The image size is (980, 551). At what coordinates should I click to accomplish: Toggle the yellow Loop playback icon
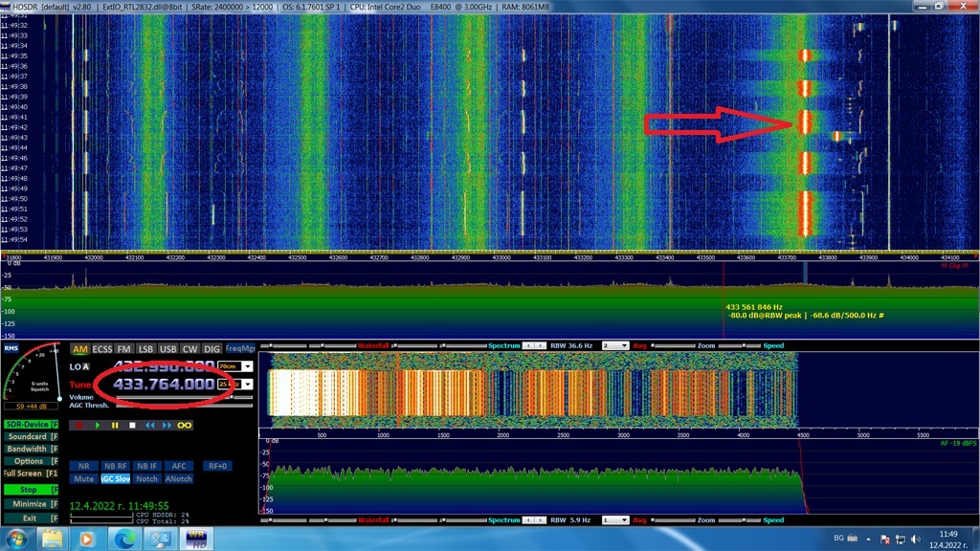[x=185, y=425]
